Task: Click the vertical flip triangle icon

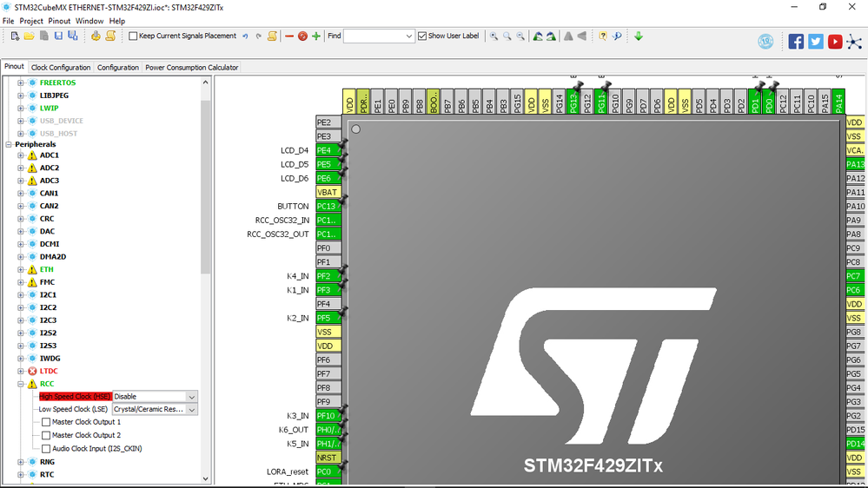Action: click(x=568, y=36)
